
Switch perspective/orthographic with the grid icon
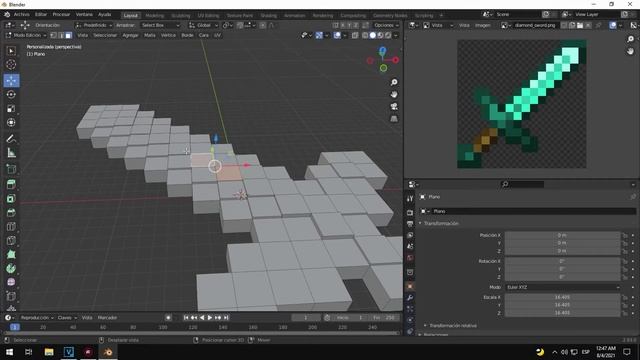394,119
